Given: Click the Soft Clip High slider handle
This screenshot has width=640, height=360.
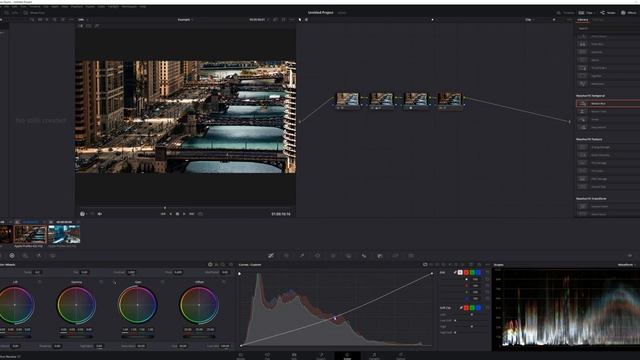Looking at the screenshot, I should point(472,327).
